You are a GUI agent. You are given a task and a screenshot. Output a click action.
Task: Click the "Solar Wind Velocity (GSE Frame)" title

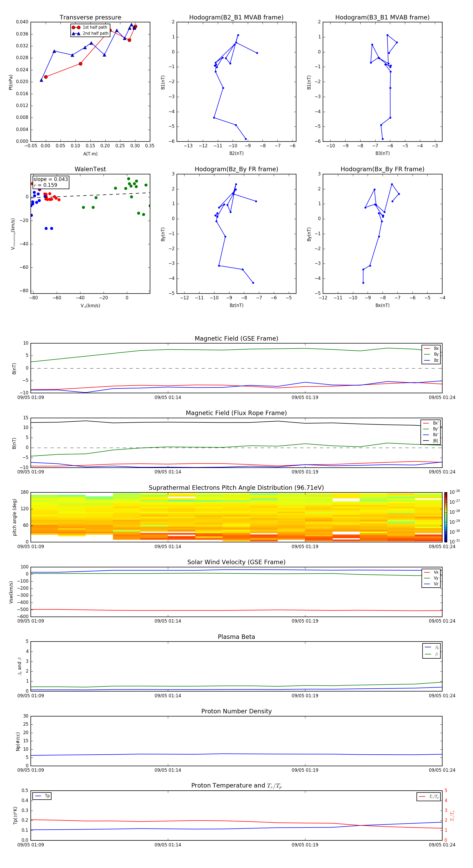[x=236, y=562]
